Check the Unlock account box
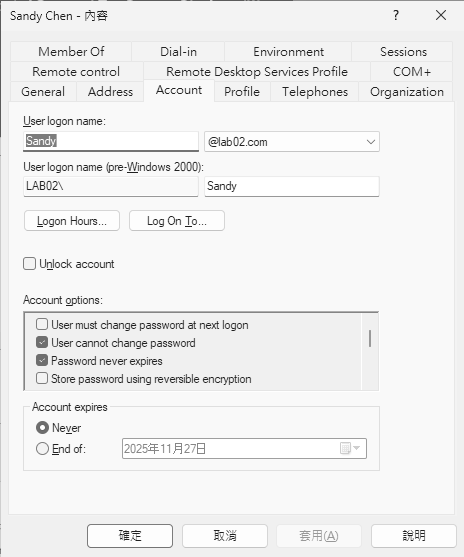 29,264
